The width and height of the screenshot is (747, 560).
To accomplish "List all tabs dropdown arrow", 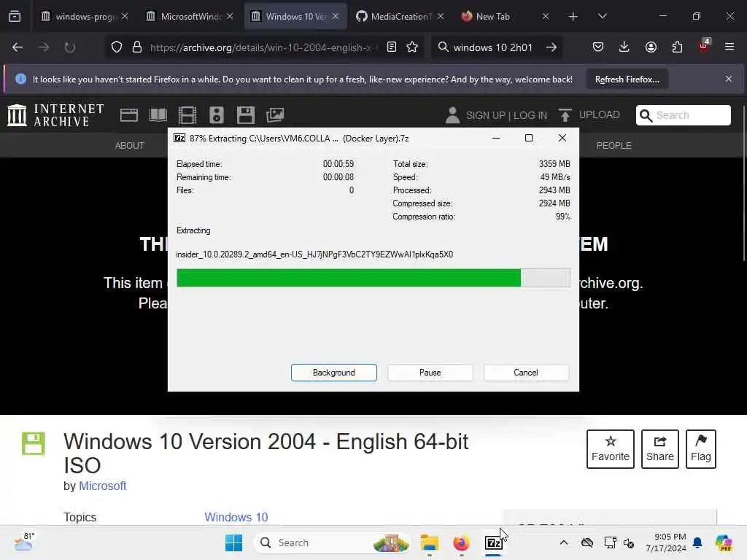I will tap(602, 17).
